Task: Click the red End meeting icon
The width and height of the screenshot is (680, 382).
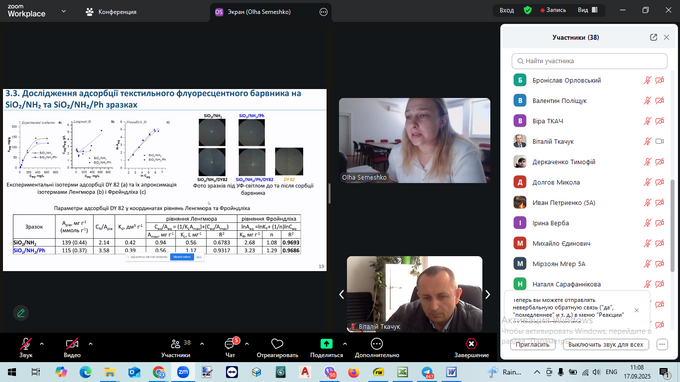Action: (x=471, y=344)
